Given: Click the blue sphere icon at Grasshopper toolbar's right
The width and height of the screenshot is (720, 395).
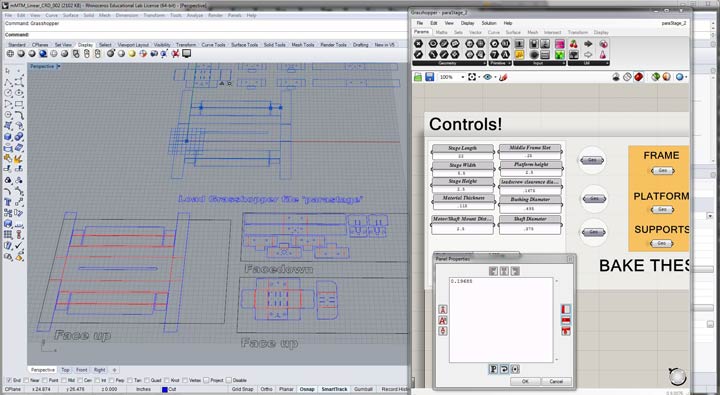Looking at the screenshot, I should [680, 77].
